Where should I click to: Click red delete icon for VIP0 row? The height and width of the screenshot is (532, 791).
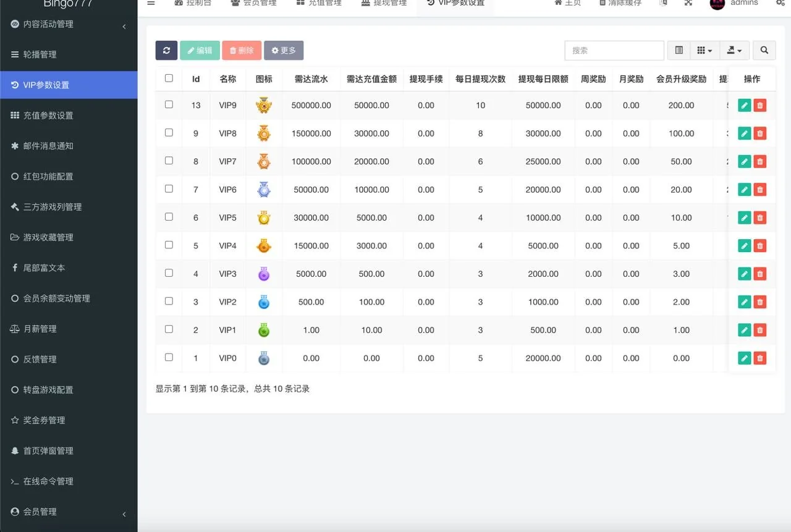pos(760,358)
